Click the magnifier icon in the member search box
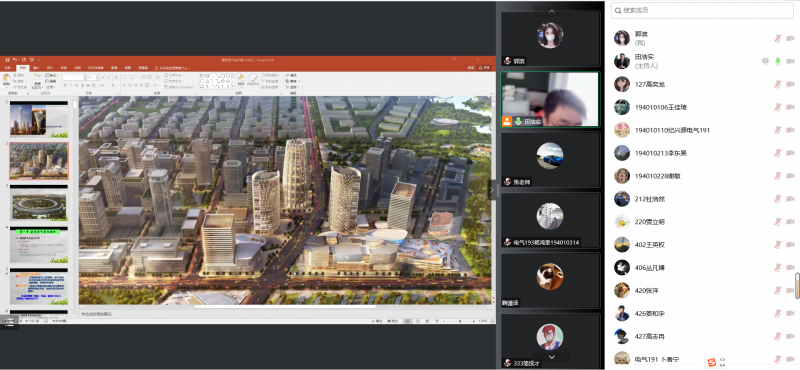Image resolution: width=800 pixels, height=370 pixels. click(618, 10)
